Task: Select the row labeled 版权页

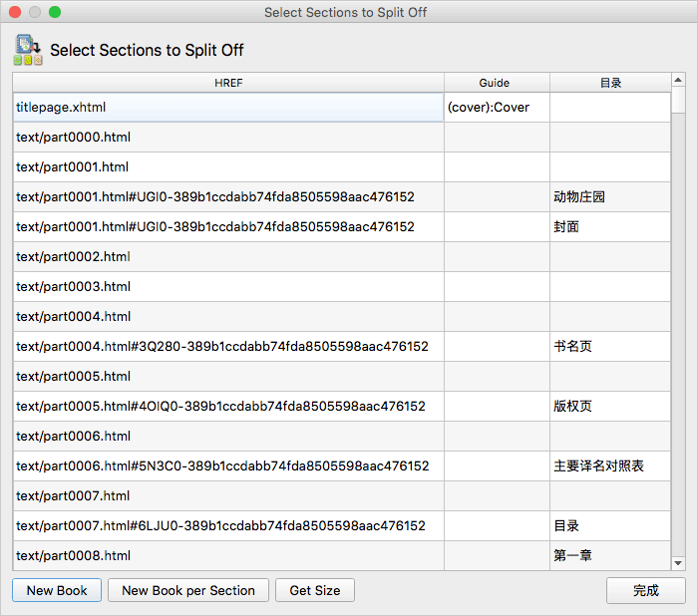Action: click(x=227, y=407)
